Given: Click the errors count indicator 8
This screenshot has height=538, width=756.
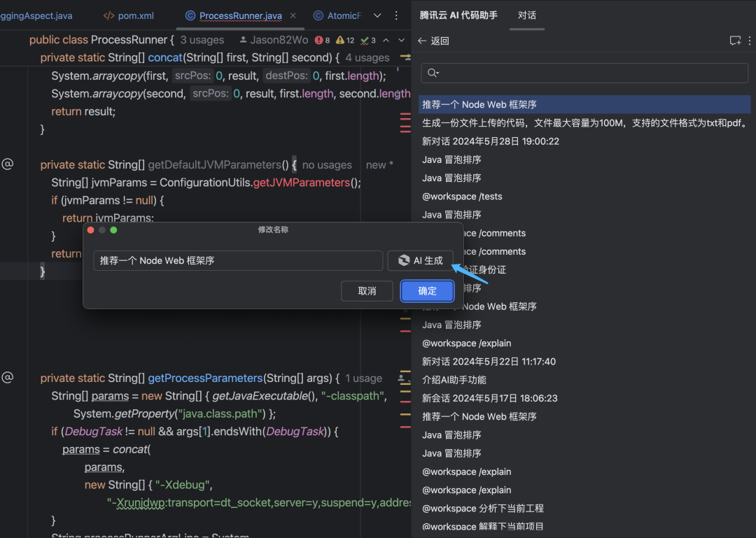Looking at the screenshot, I should 323,41.
